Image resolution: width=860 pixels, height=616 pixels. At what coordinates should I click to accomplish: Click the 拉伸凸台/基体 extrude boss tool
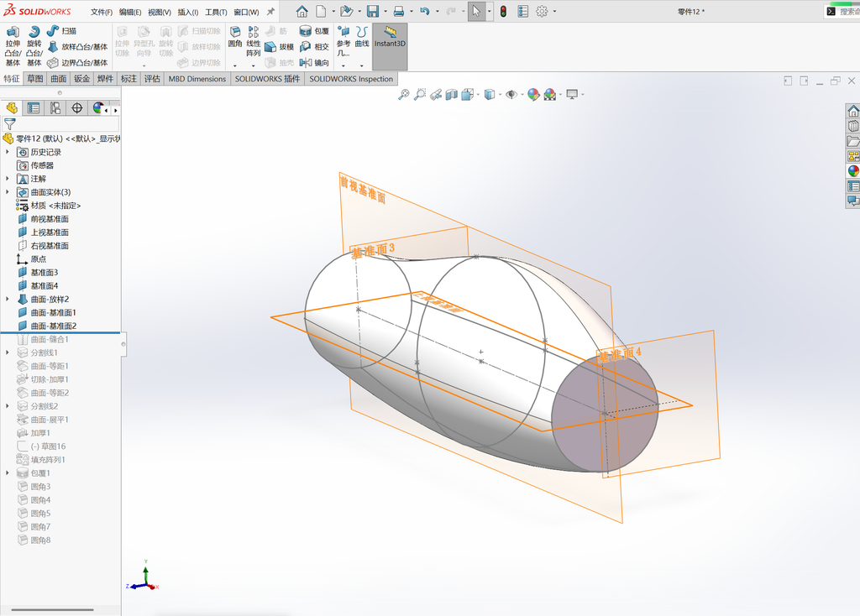pyautogui.click(x=13, y=46)
